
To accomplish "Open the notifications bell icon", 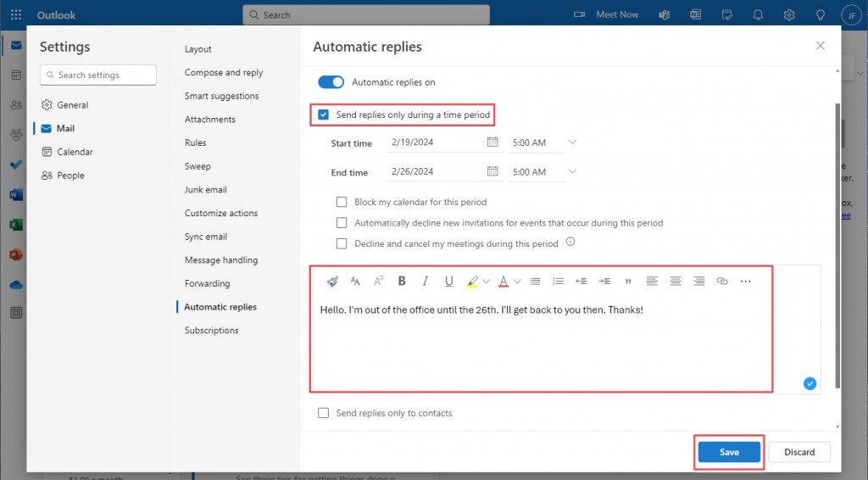I will tap(758, 15).
